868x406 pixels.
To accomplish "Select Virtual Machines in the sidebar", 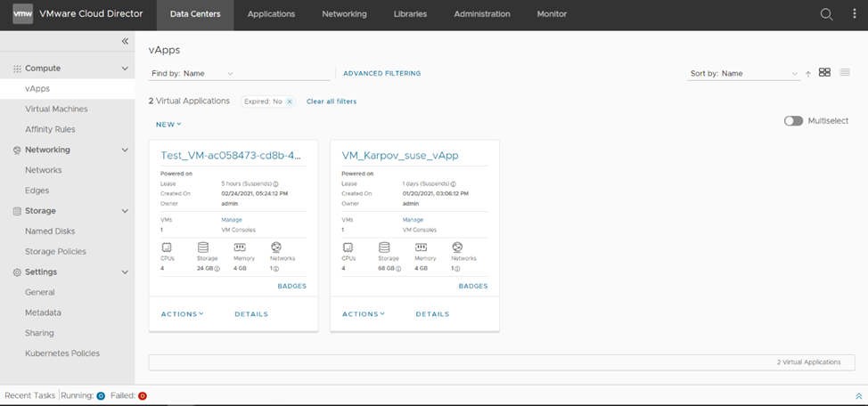I will [56, 110].
